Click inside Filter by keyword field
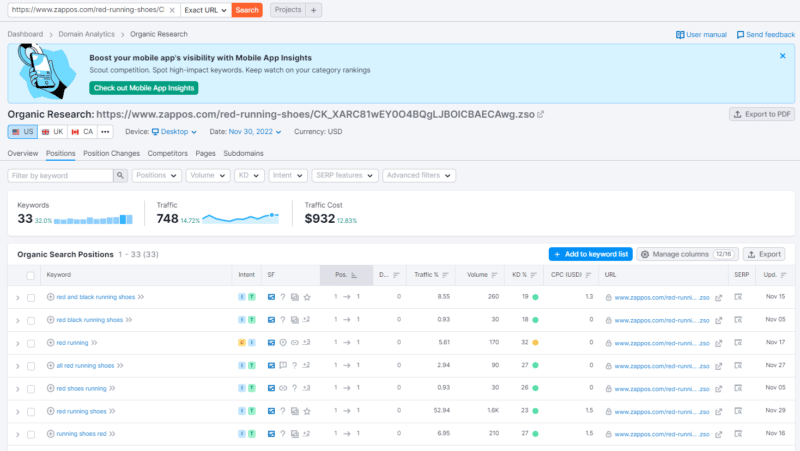 coord(60,176)
